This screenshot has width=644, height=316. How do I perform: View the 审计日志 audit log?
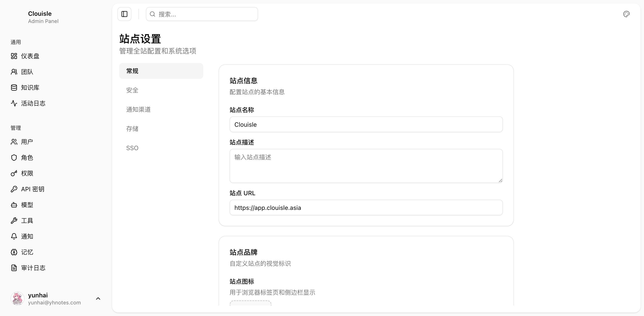pos(33,268)
